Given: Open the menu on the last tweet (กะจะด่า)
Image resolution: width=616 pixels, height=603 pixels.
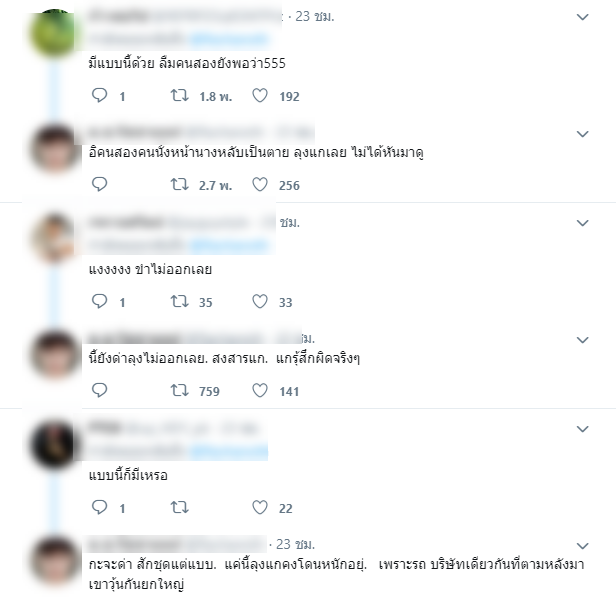Looking at the screenshot, I should (x=582, y=546).
